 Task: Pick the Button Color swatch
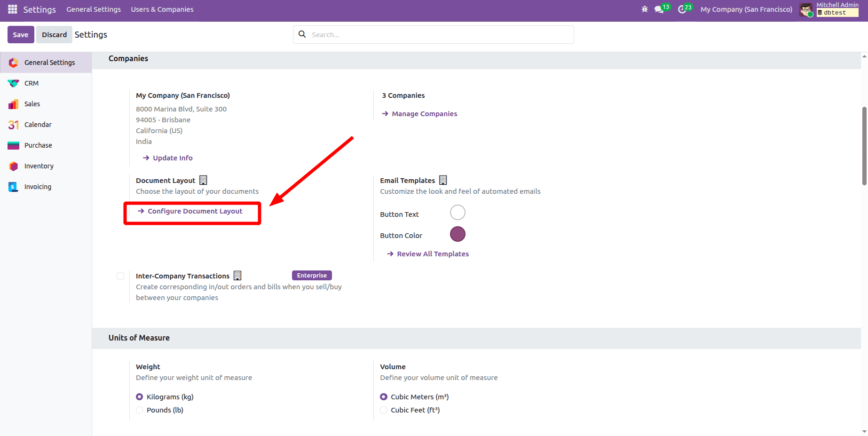[458, 234]
